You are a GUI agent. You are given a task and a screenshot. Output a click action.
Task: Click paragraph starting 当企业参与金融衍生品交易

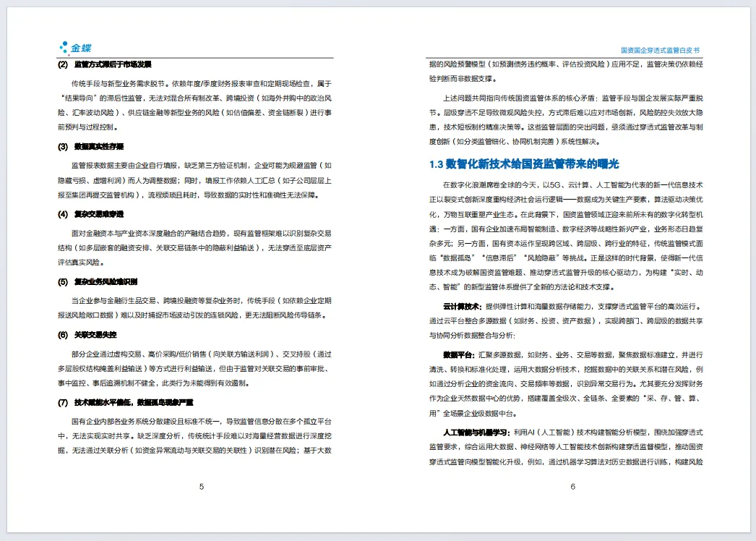tap(195, 308)
